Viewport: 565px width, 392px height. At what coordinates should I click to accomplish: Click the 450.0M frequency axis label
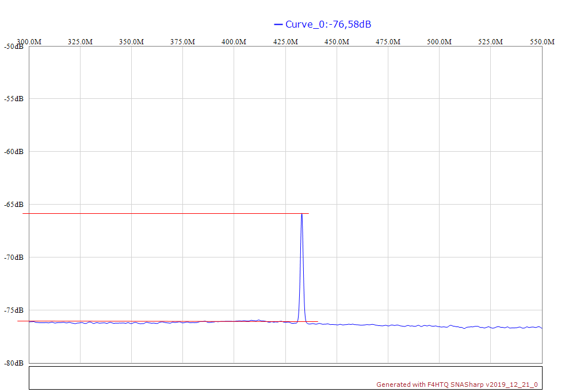[x=337, y=42]
